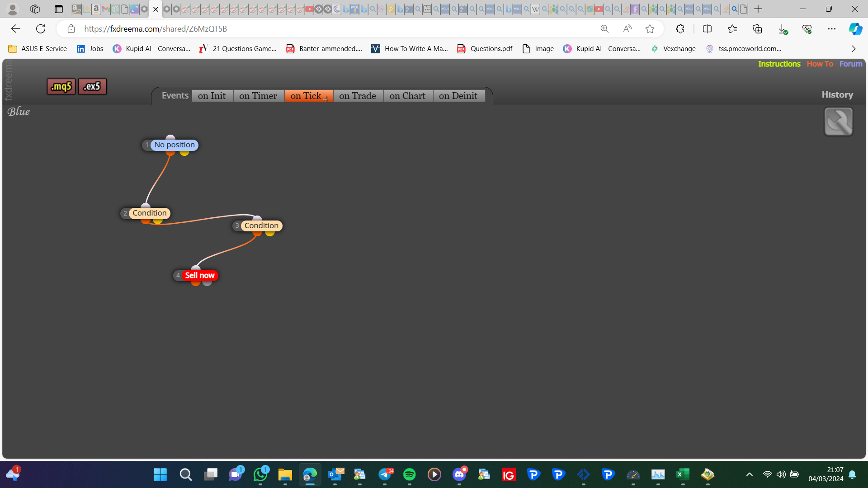The image size is (868, 488).
Task: Open a new browser tab
Action: (x=758, y=9)
